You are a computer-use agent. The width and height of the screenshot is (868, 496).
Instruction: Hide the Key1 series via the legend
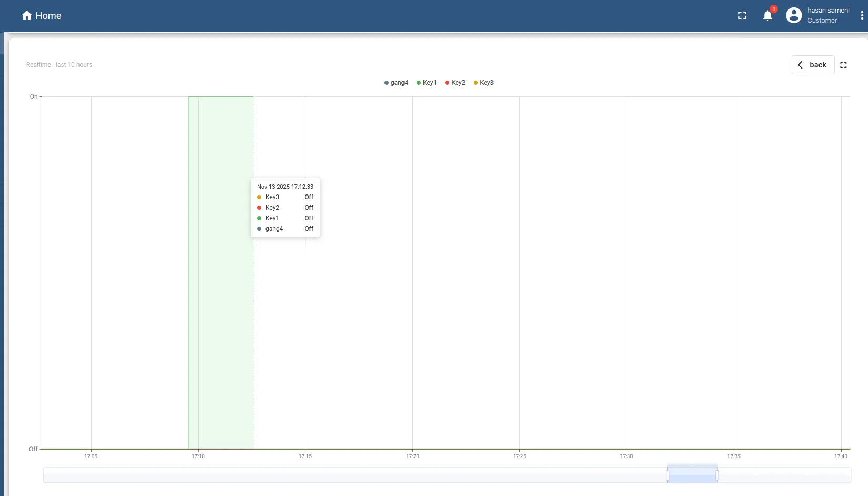pos(427,83)
